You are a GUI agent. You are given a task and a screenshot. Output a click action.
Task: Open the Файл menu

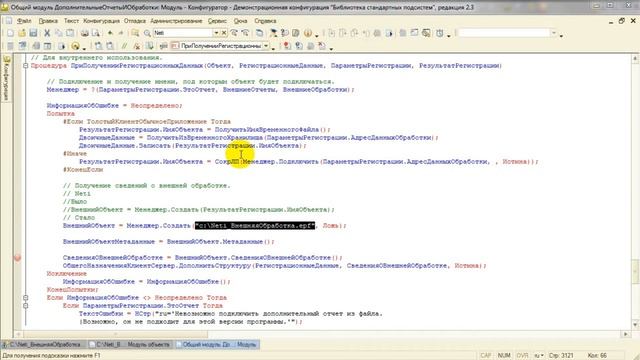coord(24,21)
